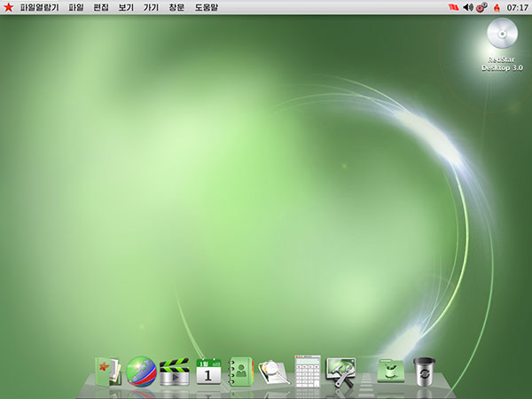The image size is (532, 399).
Task: Launch the calculator from the dock
Action: [x=307, y=372]
